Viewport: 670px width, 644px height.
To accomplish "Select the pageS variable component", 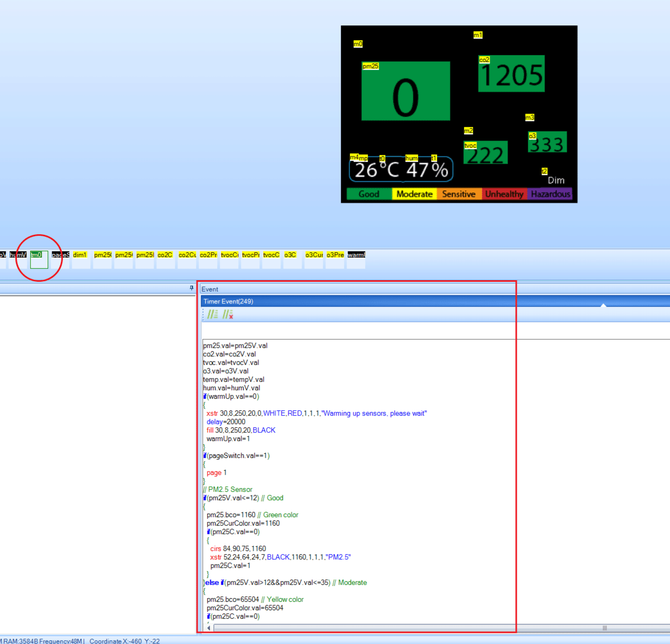I will [x=60, y=258].
